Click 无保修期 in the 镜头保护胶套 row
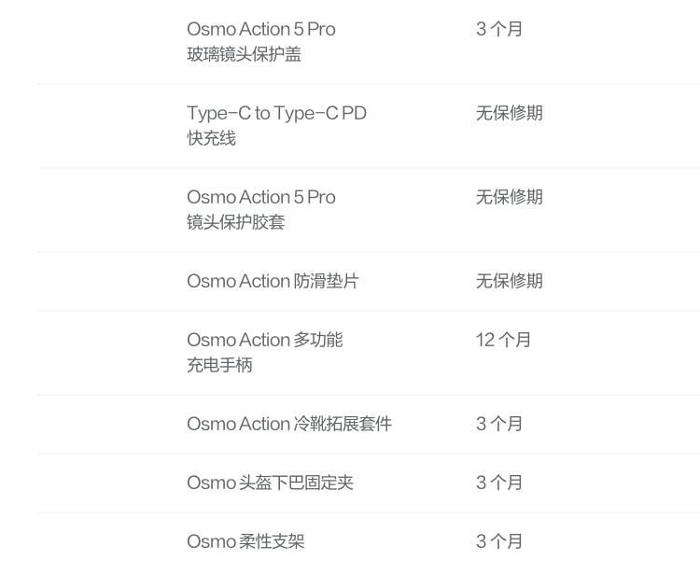 coord(509,198)
